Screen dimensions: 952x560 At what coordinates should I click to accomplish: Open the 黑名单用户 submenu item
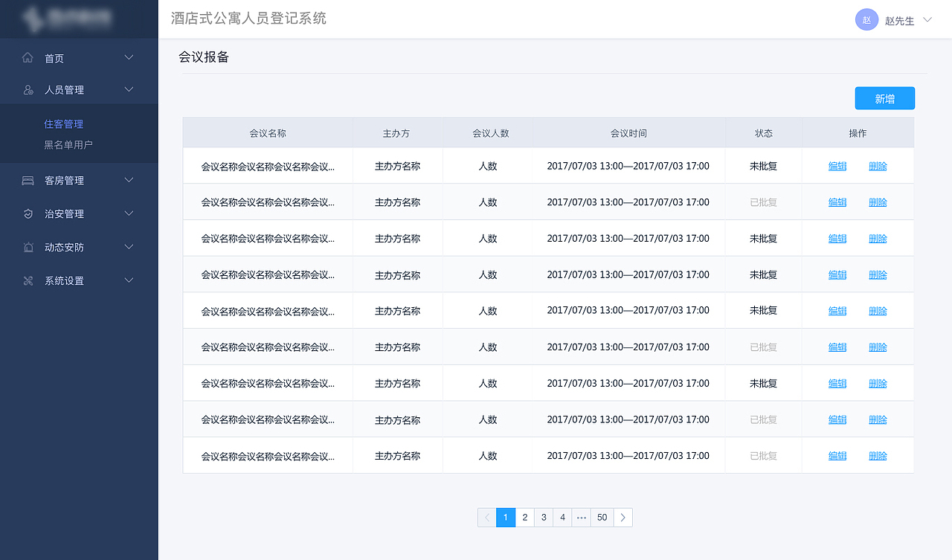pyautogui.click(x=68, y=145)
